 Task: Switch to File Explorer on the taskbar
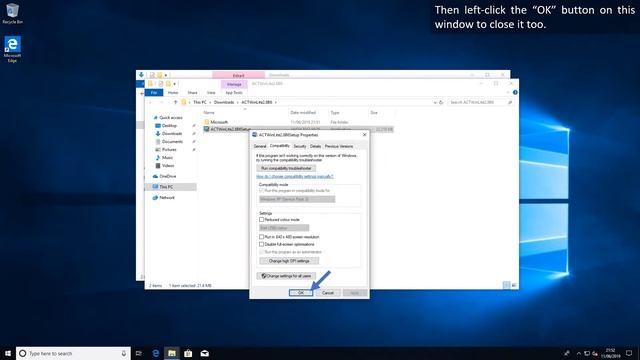point(172,353)
